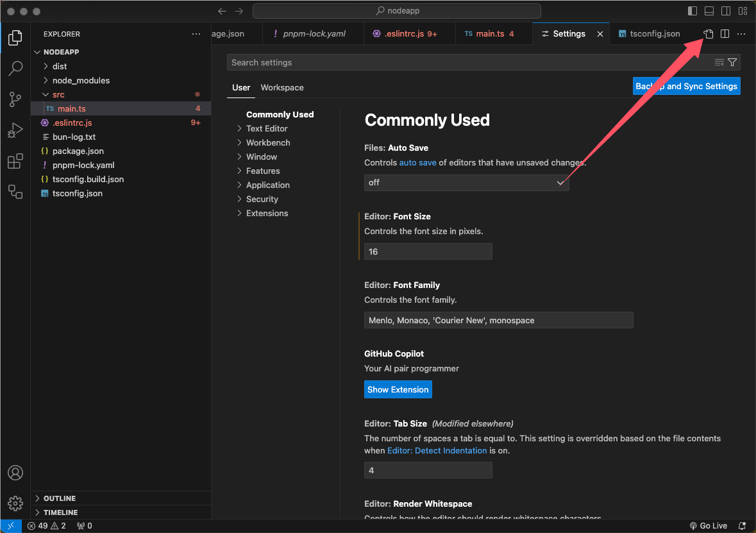Toggle the bottom Panel layout icon
Image resolution: width=756 pixels, height=533 pixels.
click(x=709, y=11)
